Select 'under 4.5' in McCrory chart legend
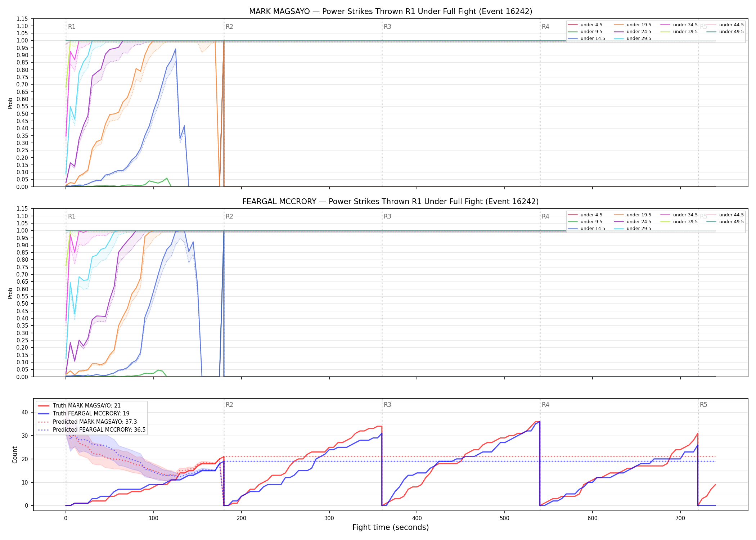 tap(585, 215)
